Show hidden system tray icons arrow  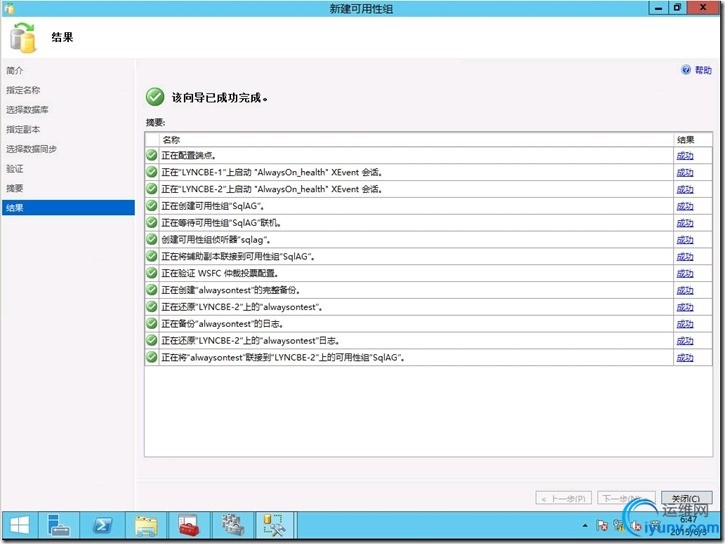[x=585, y=526]
